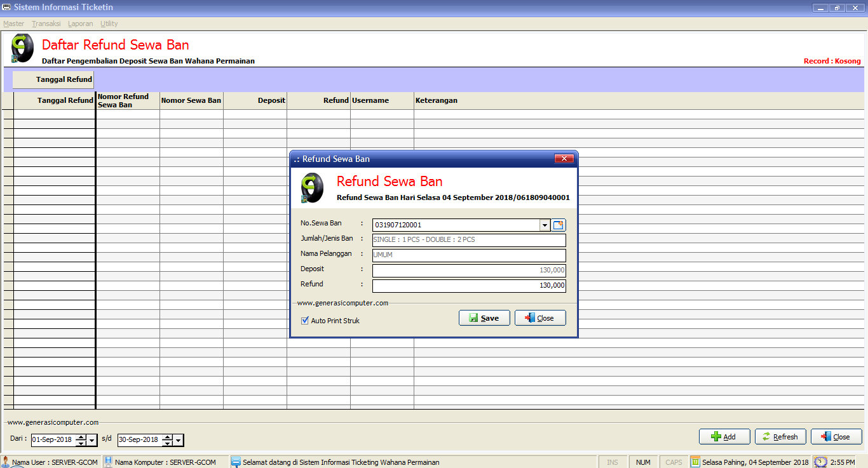This screenshot has width=868, height=468.
Task: Click the Nama User person icon
Action: click(x=6, y=462)
